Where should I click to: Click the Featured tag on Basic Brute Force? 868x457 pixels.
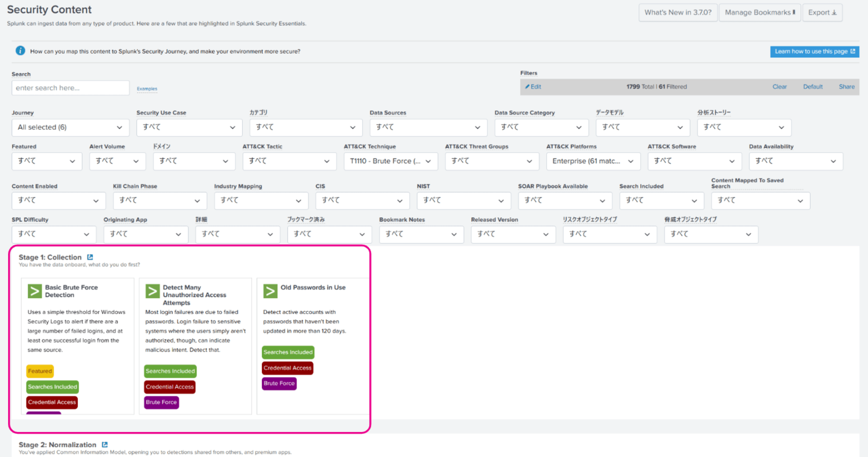40,371
